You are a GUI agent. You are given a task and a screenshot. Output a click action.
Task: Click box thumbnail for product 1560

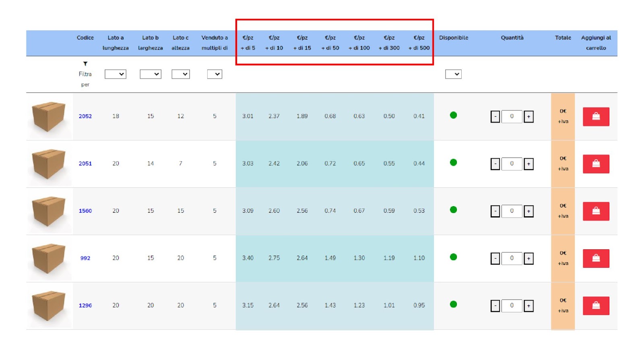49,211
